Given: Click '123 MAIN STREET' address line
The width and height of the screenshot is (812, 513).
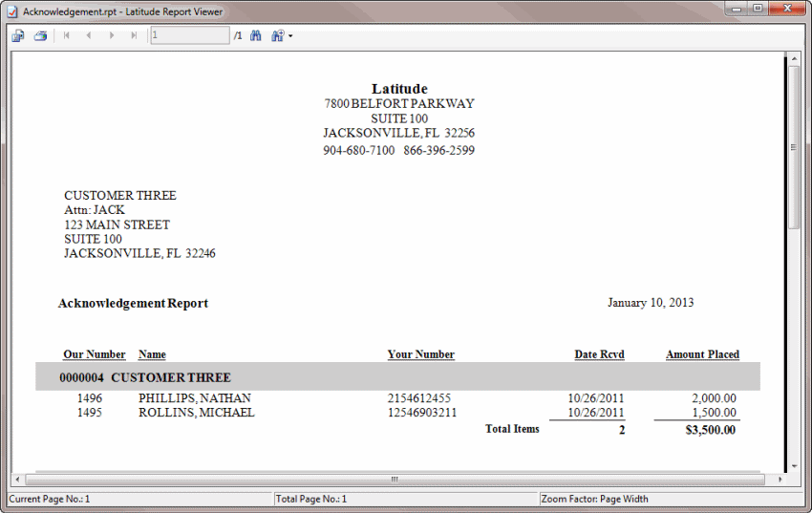Looking at the screenshot, I should click(118, 224).
